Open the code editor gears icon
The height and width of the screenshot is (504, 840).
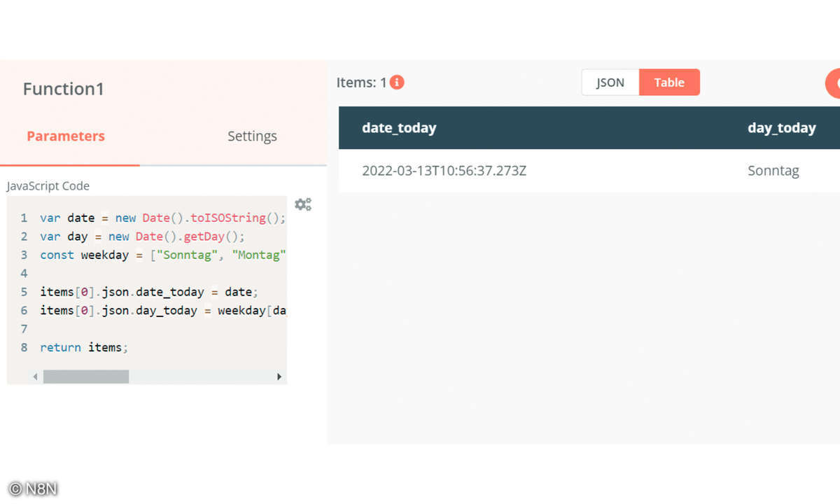303,204
